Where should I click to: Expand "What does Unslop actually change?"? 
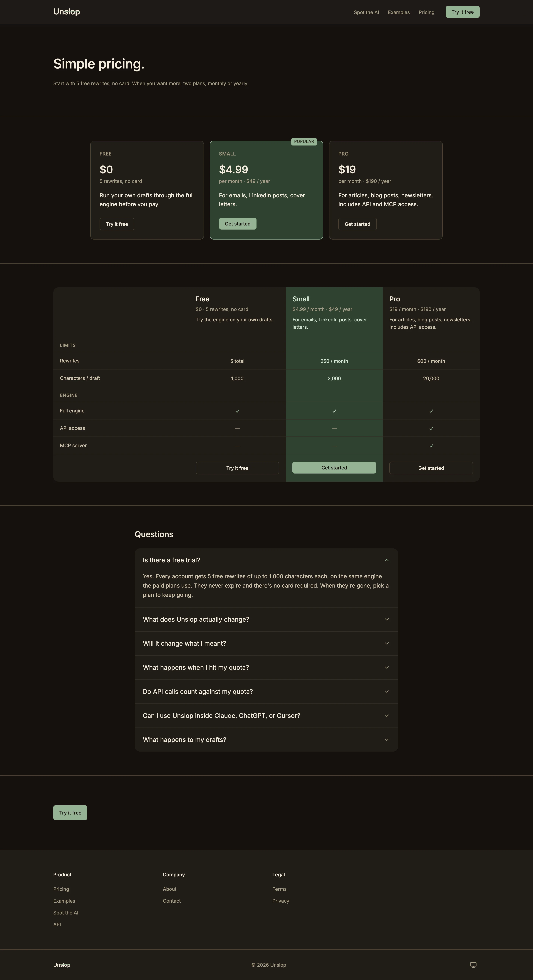coord(266,619)
